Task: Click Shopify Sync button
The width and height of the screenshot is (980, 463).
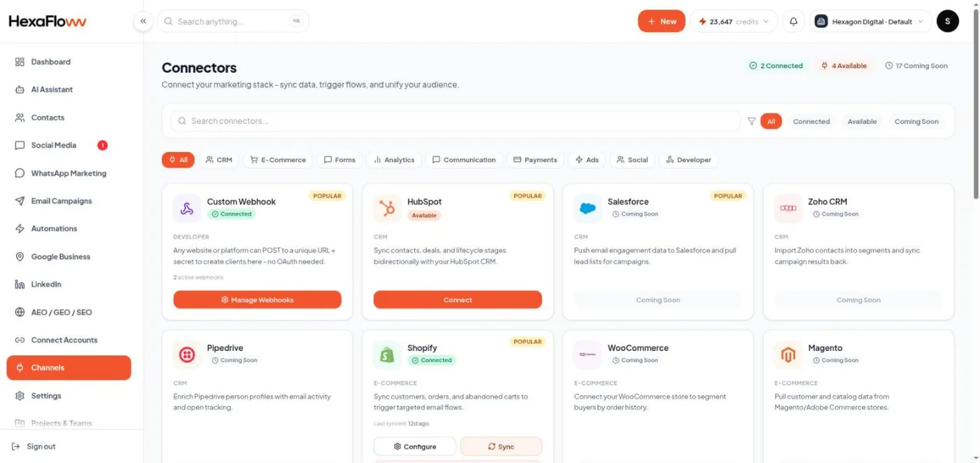Action: coord(501,446)
